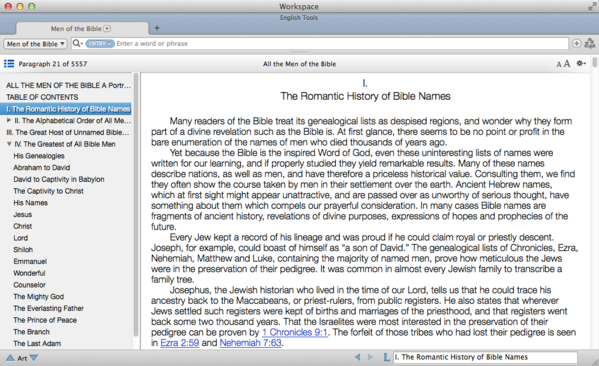The height and width of the screenshot is (366, 599).
Task: Click the main text pane scrollbar
Action: click(x=594, y=62)
